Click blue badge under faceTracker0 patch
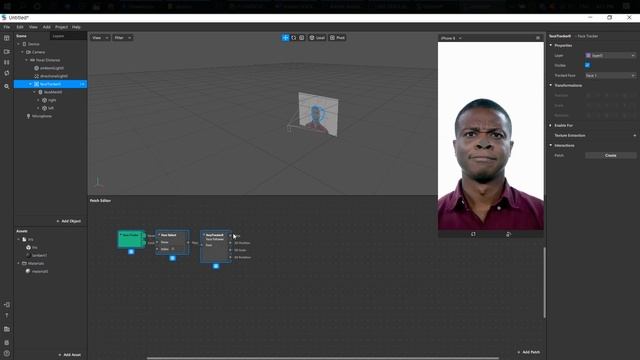640x360 pixels. coord(216,266)
